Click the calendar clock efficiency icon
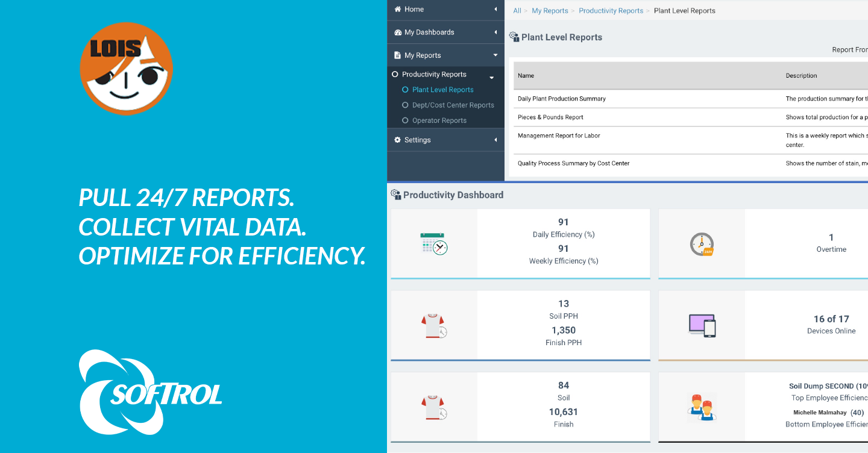868x453 pixels. [433, 243]
